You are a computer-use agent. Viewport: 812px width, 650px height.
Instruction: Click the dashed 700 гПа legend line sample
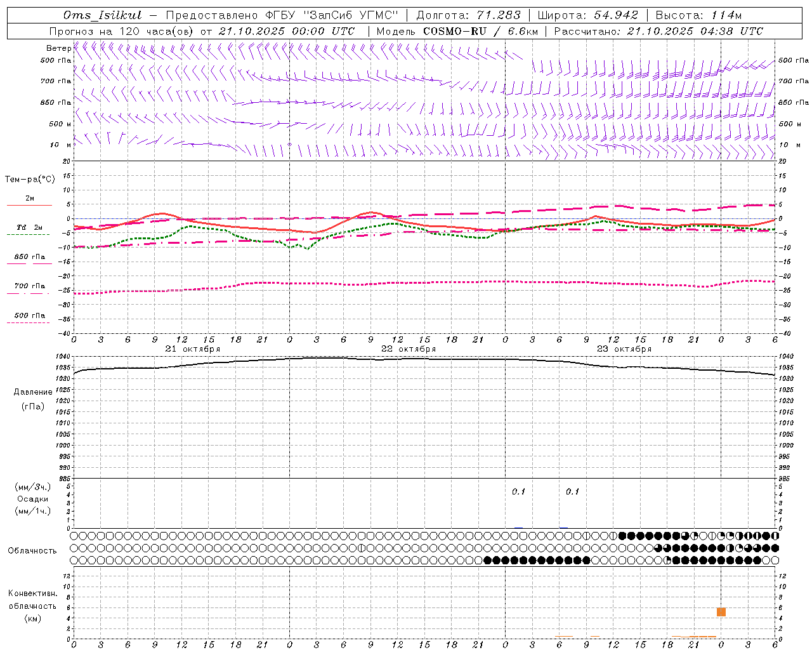pos(28,293)
